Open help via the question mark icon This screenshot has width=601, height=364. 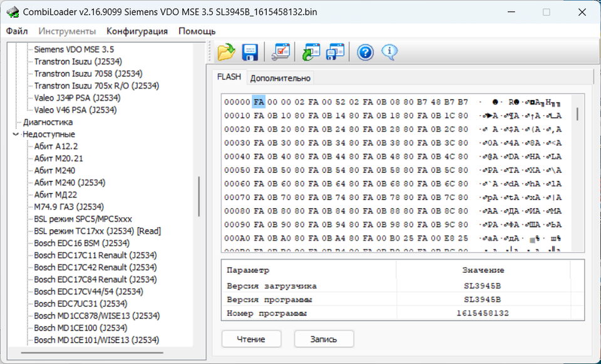pos(365,52)
